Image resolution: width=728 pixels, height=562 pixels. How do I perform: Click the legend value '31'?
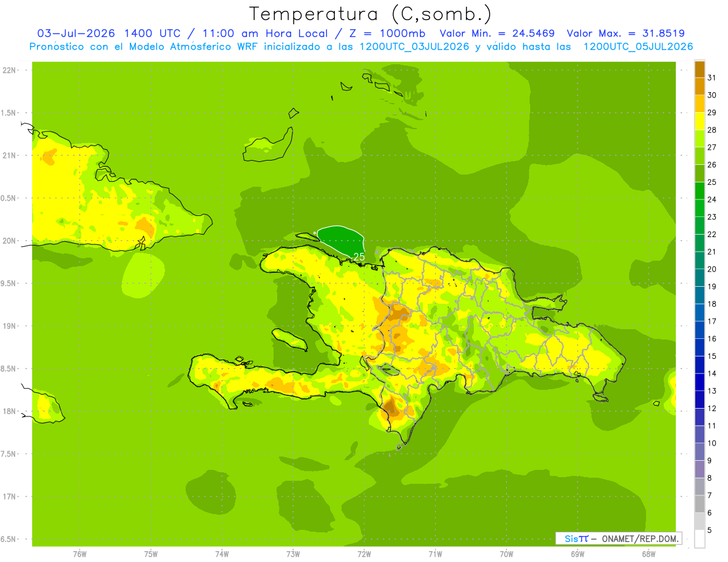712,78
